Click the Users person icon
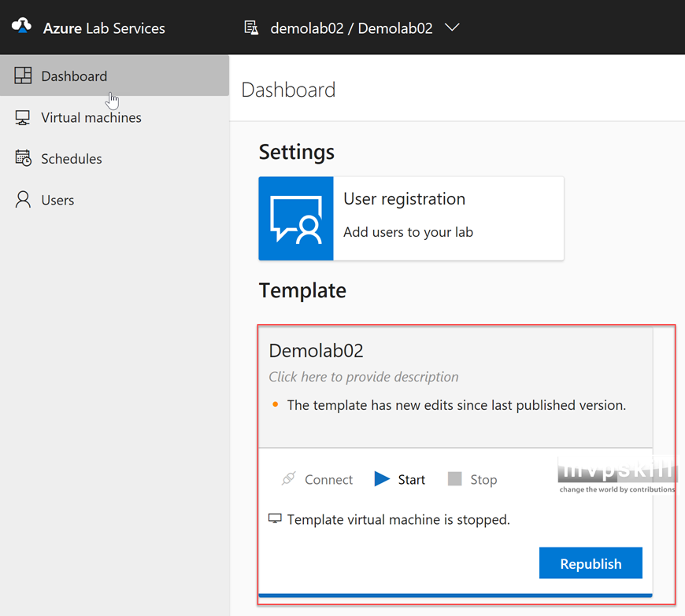Image resolution: width=685 pixels, height=616 pixels. [x=23, y=200]
